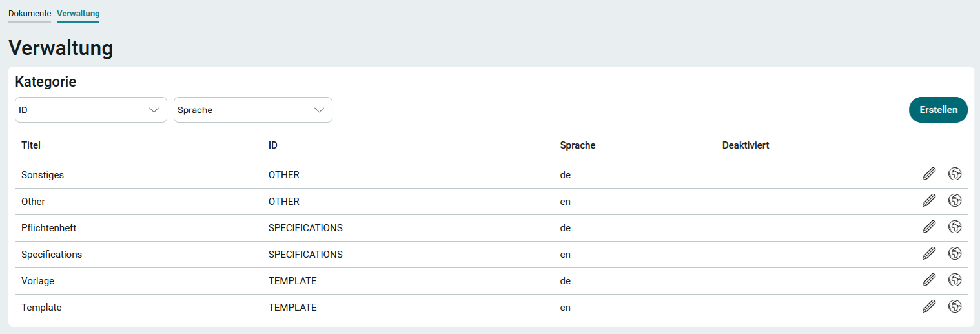The image size is (980, 334).
Task: Click globe icon in Vorlage row
Action: tap(955, 280)
